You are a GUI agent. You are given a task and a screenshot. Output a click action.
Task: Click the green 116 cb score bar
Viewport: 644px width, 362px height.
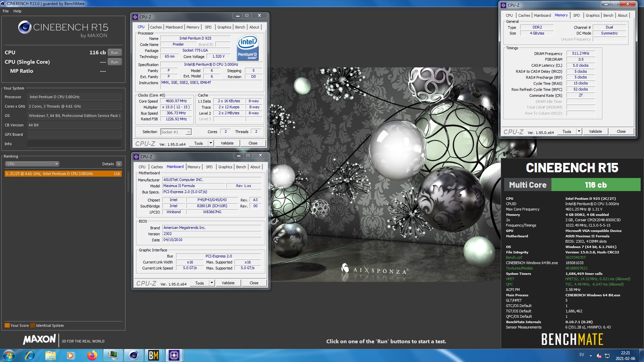(x=596, y=185)
